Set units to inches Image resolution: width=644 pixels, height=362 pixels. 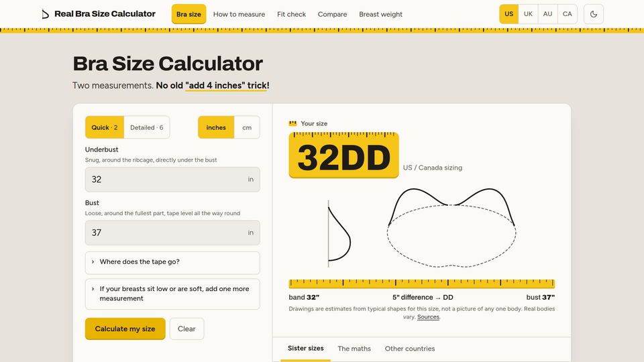tap(216, 127)
